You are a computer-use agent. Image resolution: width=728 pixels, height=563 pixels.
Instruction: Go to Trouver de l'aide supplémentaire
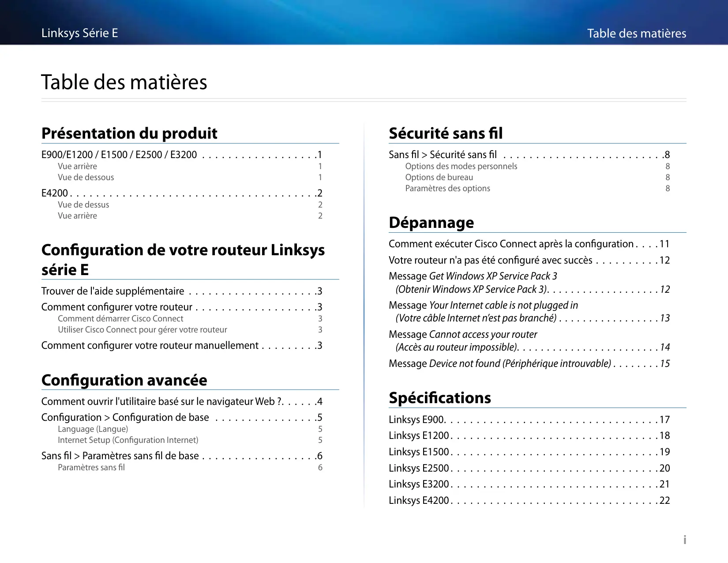point(113,291)
